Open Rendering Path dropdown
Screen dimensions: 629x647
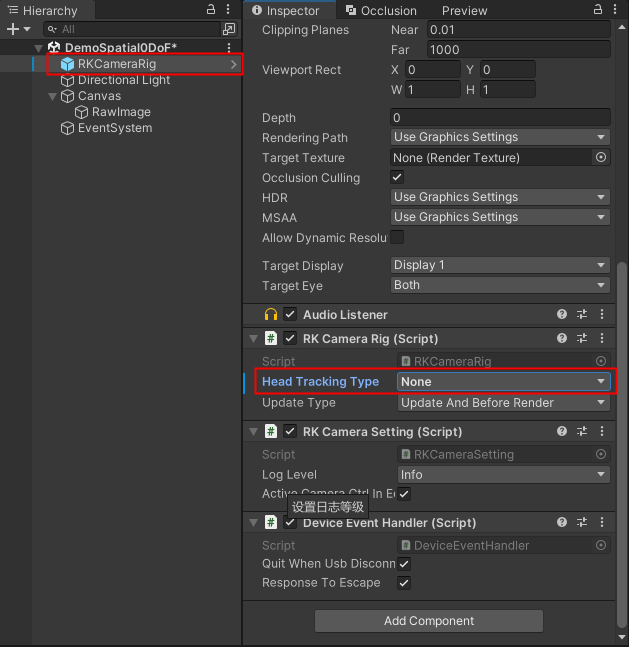pyautogui.click(x=500, y=137)
